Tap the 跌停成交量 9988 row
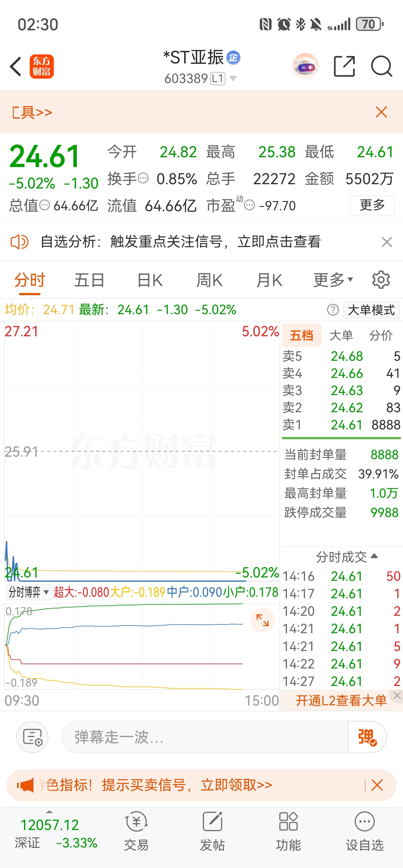Screen dimensions: 403x868 point(341,513)
